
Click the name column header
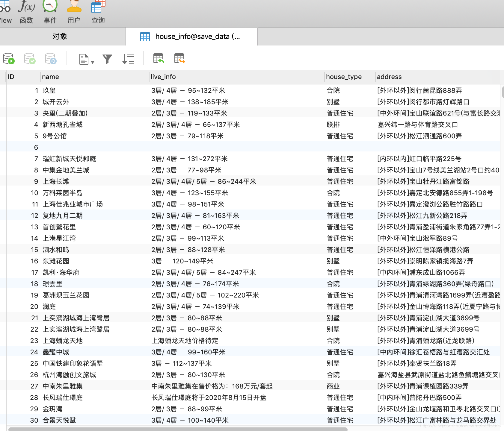point(95,77)
